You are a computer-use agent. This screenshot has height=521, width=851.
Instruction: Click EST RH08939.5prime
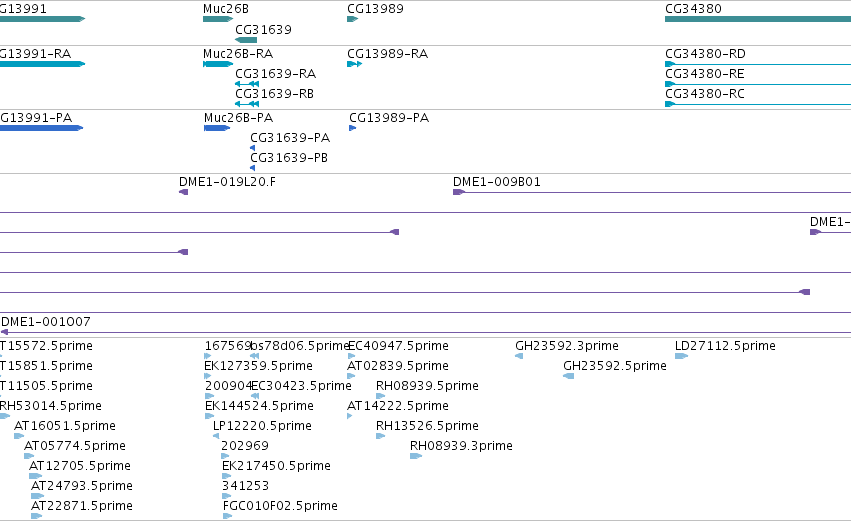427,386
